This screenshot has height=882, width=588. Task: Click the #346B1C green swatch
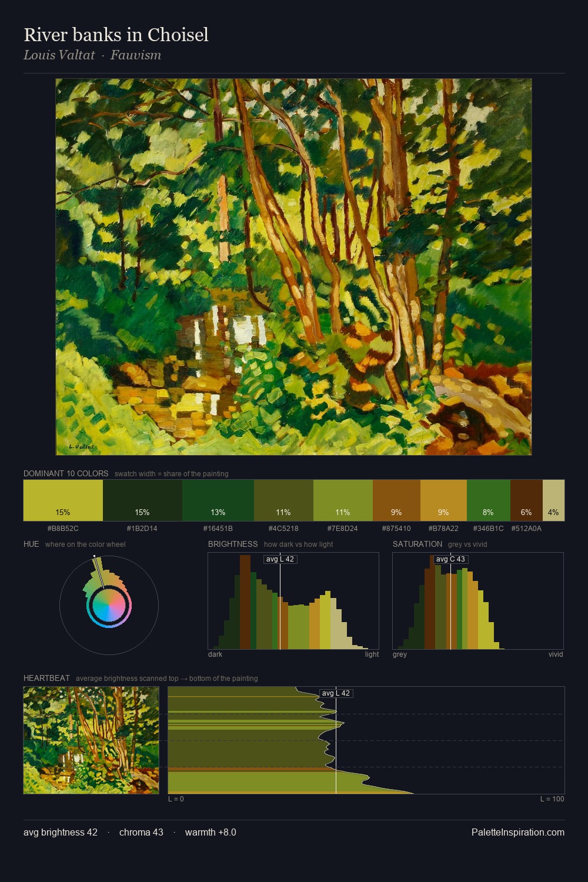point(488,500)
